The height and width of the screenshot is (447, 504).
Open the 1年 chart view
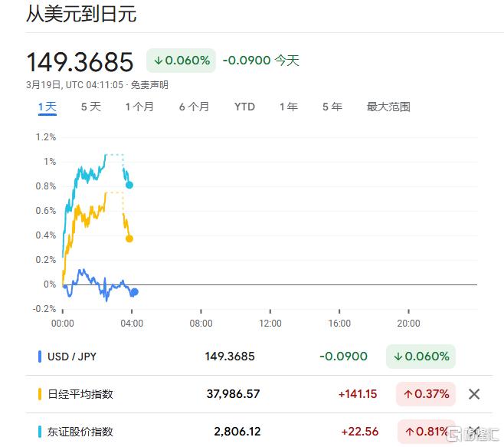(288, 107)
